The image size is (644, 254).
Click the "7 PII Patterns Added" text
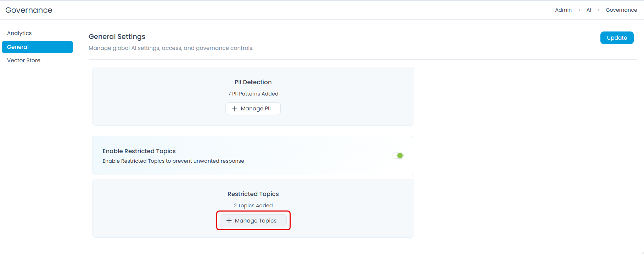tap(253, 94)
